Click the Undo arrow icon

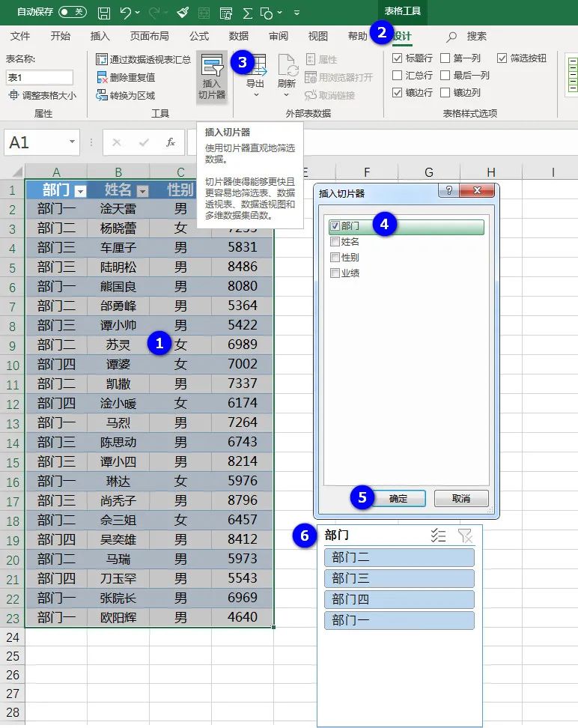point(126,13)
